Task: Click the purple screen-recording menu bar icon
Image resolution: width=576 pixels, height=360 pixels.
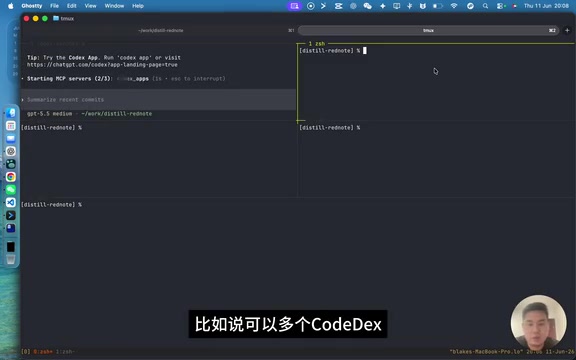Action: tap(294, 6)
